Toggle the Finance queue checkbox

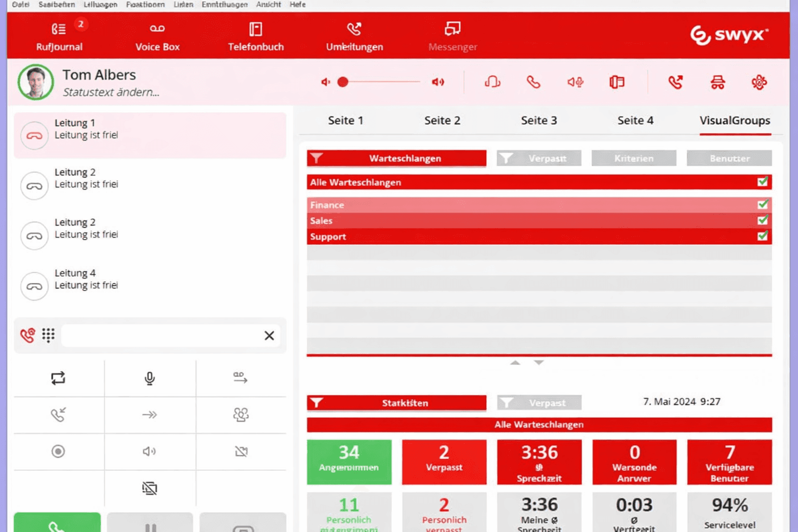[762, 205]
